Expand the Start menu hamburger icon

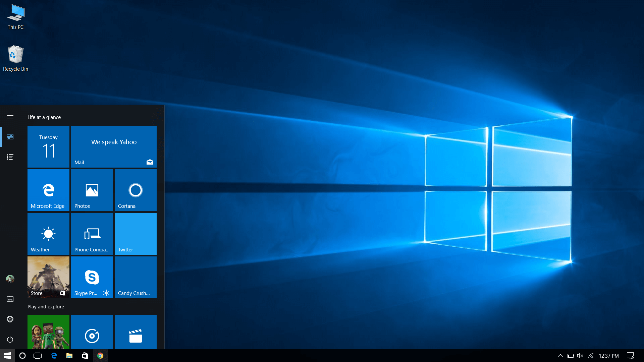[10, 117]
